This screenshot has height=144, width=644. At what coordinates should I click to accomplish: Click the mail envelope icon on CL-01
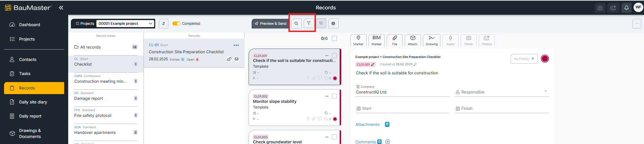tap(237, 59)
